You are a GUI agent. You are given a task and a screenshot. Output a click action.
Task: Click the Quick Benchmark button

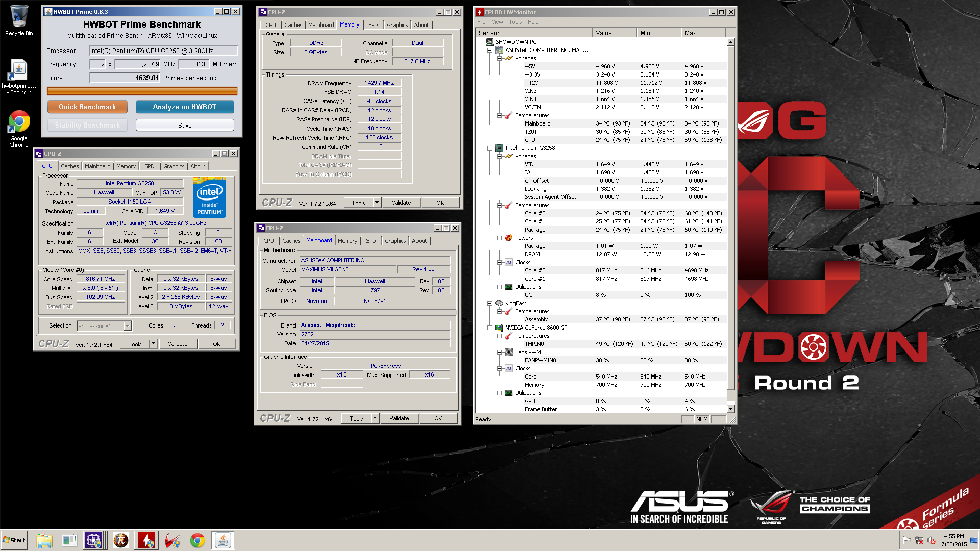[87, 107]
